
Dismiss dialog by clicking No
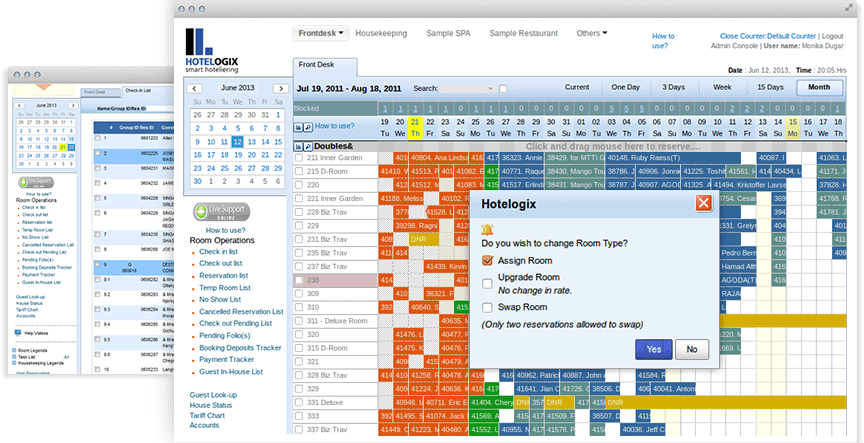[x=692, y=349]
